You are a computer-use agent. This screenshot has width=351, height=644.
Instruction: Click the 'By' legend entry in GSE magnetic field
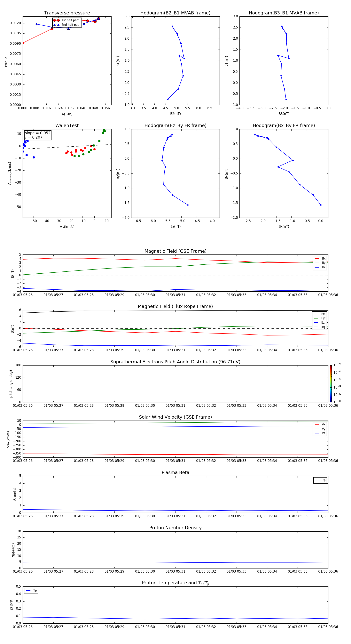(320, 263)
